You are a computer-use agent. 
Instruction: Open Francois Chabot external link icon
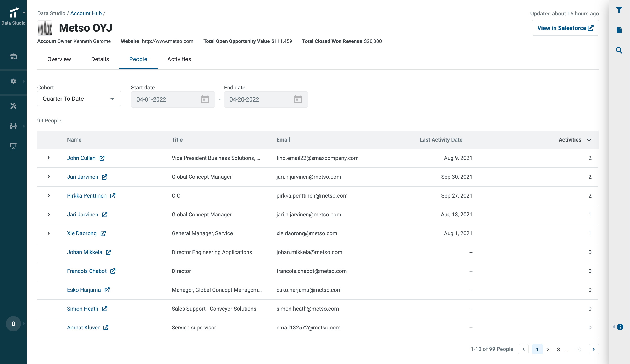pos(113,271)
